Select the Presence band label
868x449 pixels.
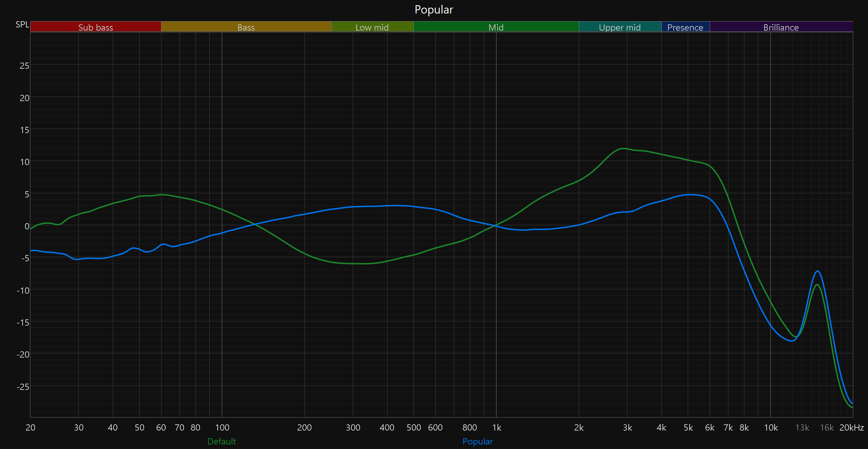click(x=685, y=27)
